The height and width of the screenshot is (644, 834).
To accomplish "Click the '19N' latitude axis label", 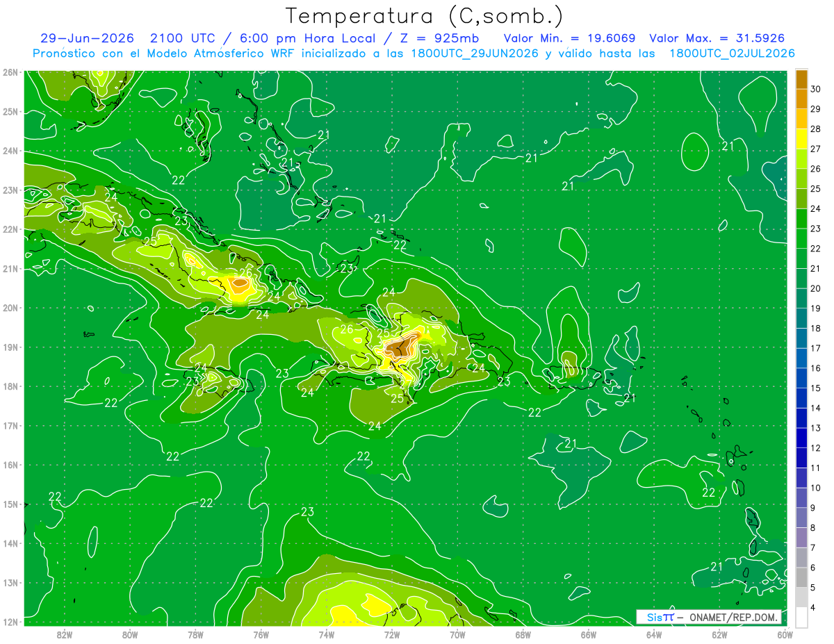I will click(10, 347).
